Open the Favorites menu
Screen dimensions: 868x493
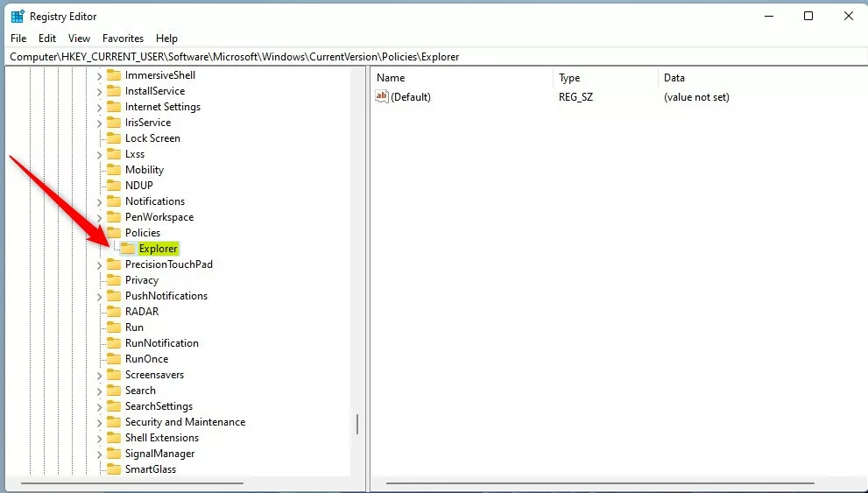[x=123, y=39]
